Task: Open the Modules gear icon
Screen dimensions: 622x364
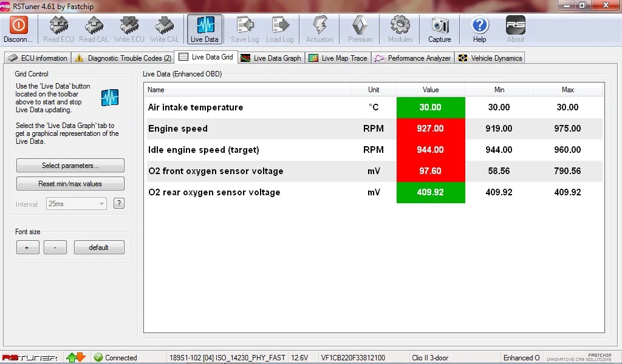Action: coord(400,25)
